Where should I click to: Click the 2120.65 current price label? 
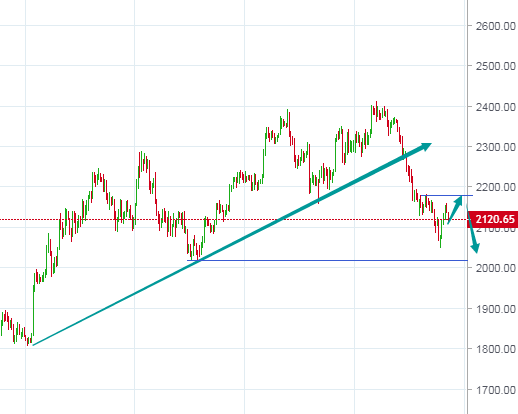pos(493,219)
